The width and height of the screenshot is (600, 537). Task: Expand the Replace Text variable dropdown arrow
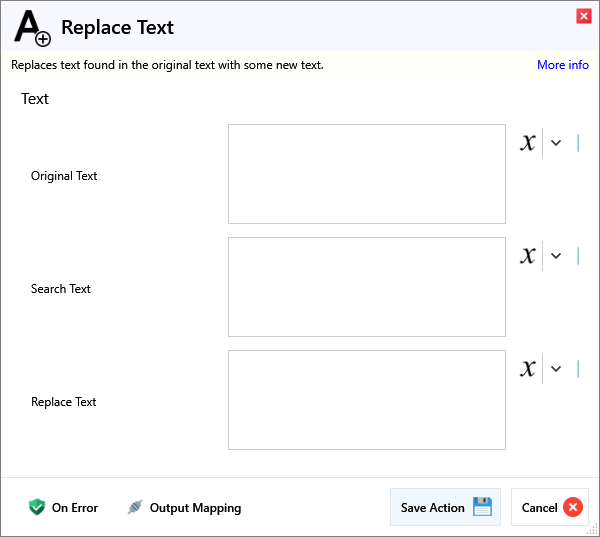click(x=556, y=369)
